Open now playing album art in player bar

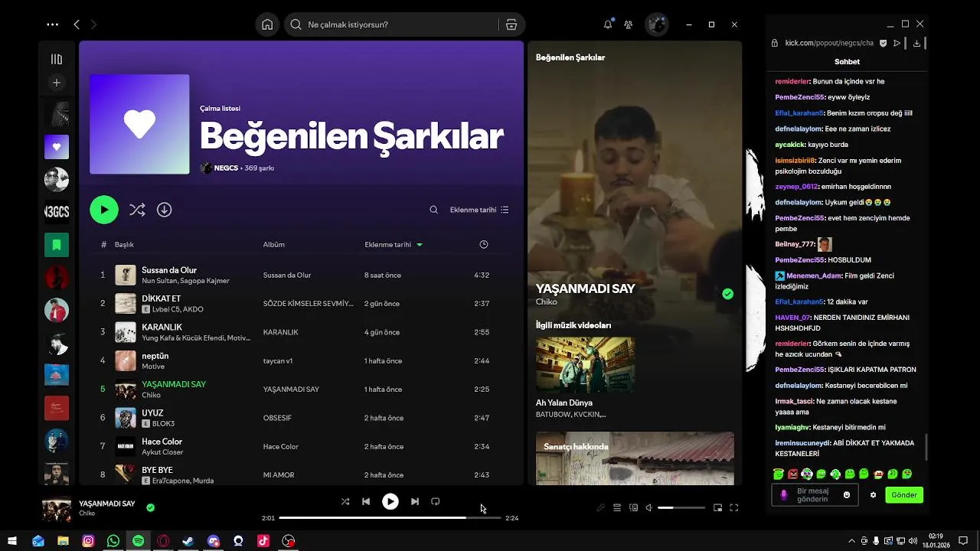57,510
